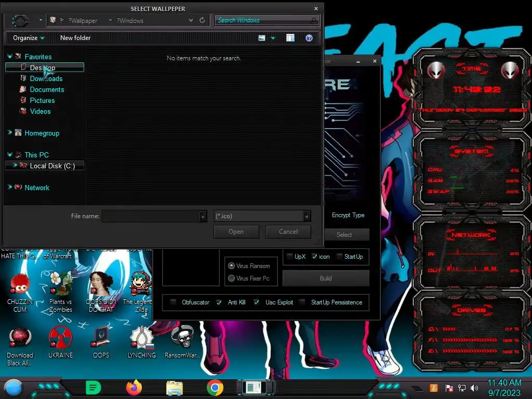This screenshot has height=399, width=532.
Task: Expand the Network tree node arrow
Action: point(9,187)
